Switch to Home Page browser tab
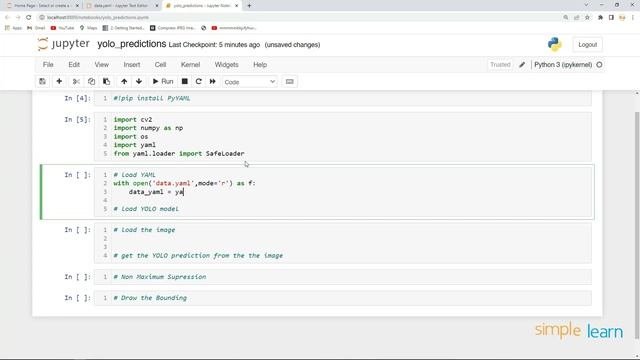Viewport: 640px width, 360px height. [x=42, y=6]
